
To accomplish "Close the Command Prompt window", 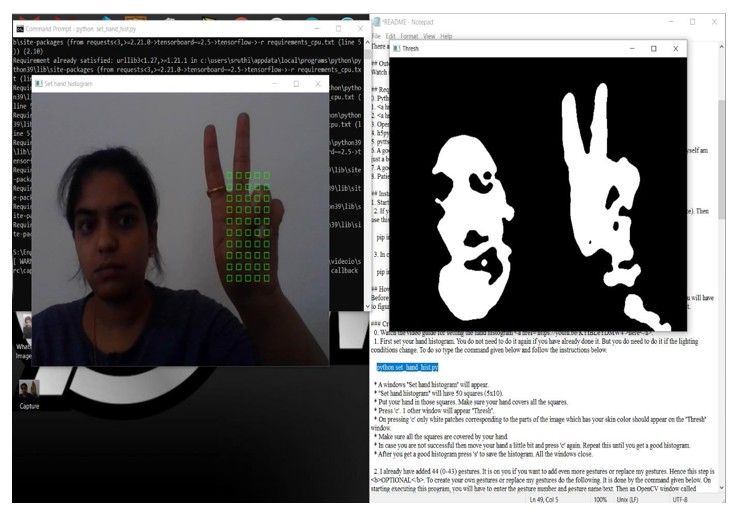I will coord(360,28).
